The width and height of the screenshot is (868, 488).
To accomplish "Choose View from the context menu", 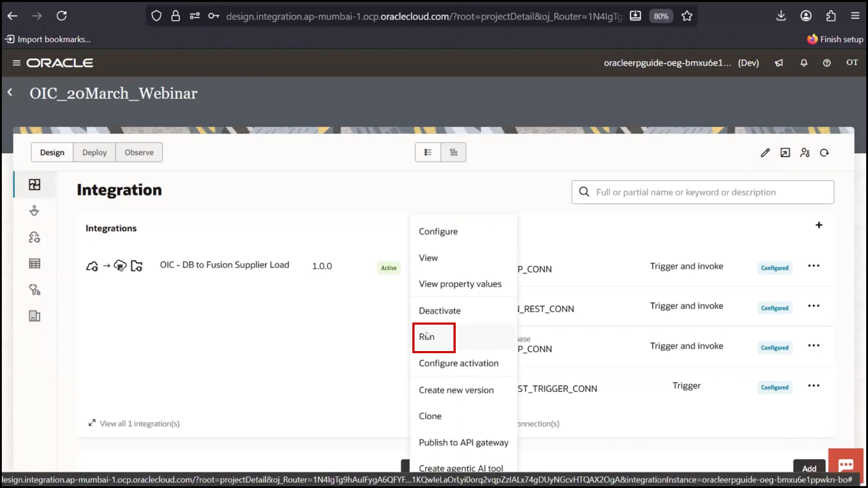I will pos(463,258).
